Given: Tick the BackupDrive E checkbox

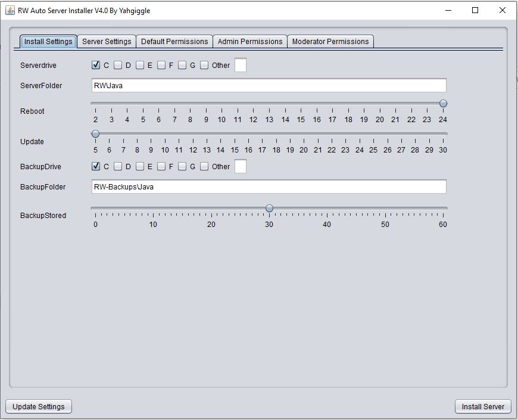Looking at the screenshot, I should coord(140,167).
